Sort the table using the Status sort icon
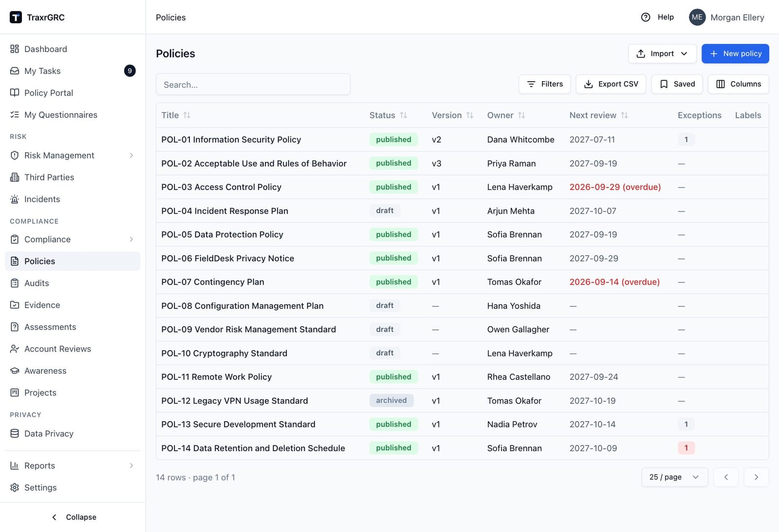This screenshot has width=779, height=532. pos(404,115)
